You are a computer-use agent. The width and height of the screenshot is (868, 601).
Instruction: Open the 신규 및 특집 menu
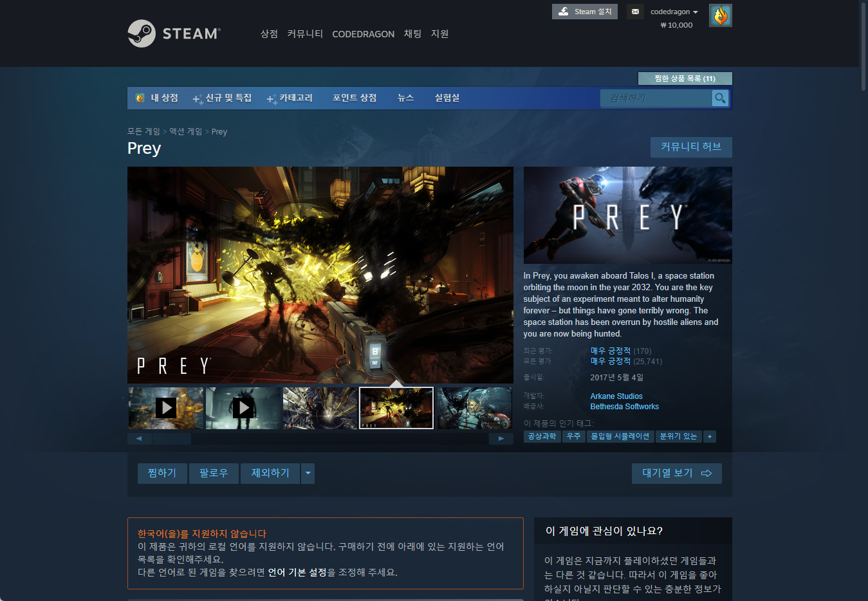pos(222,98)
